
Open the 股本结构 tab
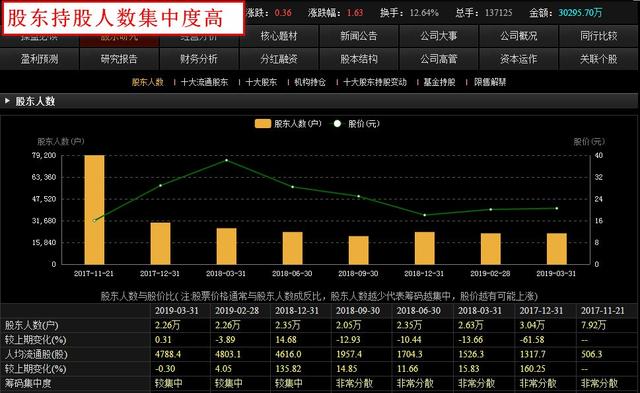359,59
